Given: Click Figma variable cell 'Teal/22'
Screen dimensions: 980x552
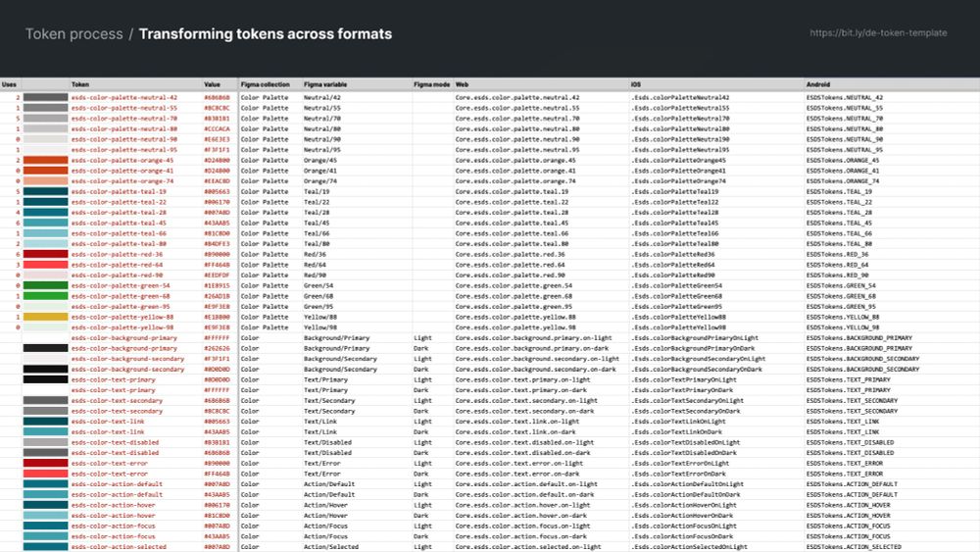Looking at the screenshot, I should point(317,202).
